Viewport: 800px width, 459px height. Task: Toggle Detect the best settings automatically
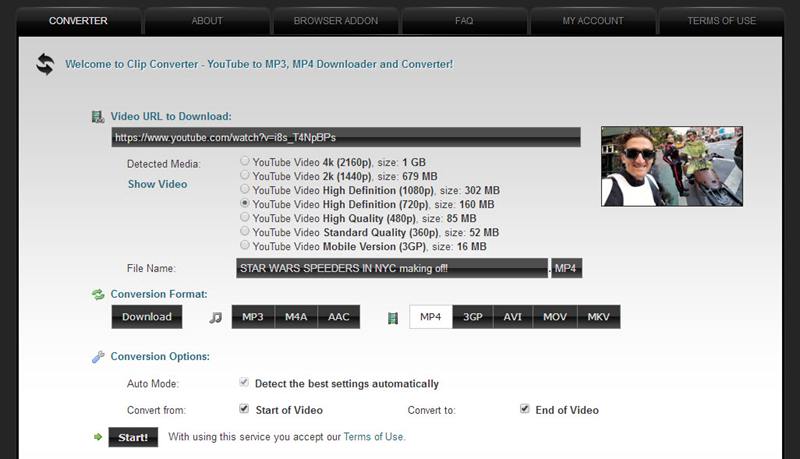point(244,382)
